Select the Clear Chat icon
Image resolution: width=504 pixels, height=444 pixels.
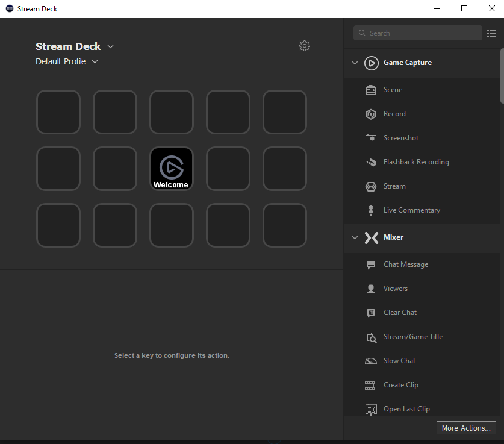(x=371, y=313)
